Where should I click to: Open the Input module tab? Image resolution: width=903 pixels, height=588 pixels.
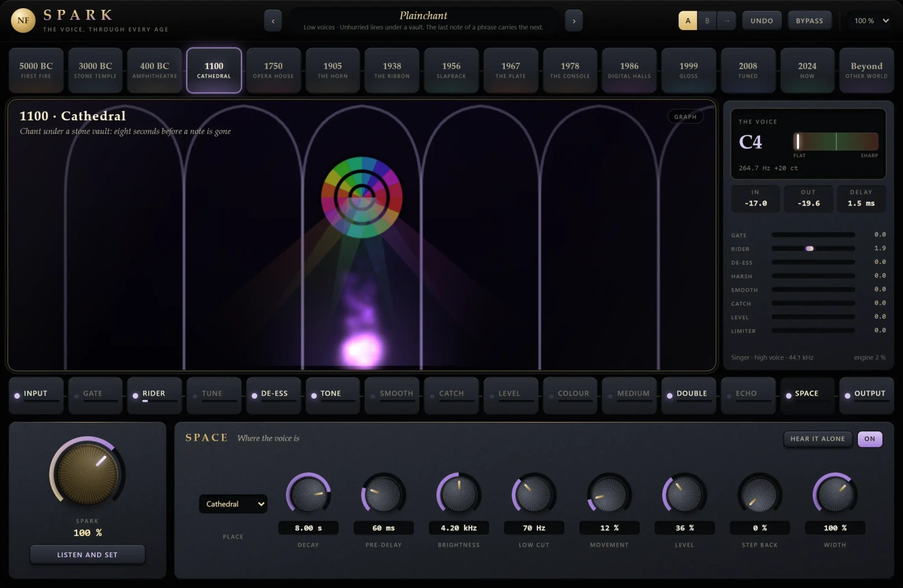tap(36, 395)
